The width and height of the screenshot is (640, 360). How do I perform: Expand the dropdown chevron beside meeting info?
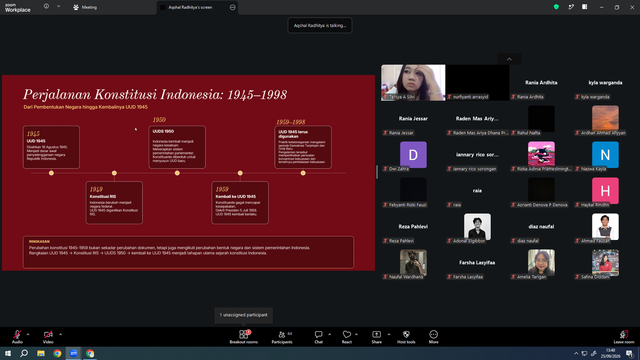[58, 6]
